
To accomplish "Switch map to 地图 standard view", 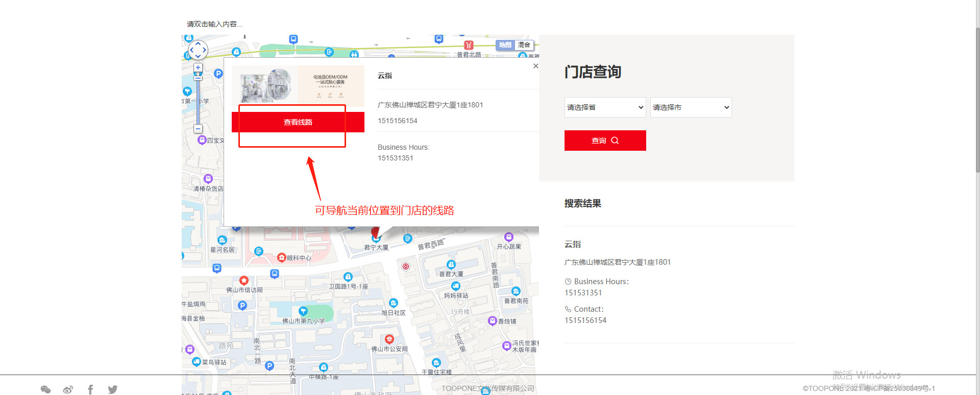I will pyautogui.click(x=505, y=45).
